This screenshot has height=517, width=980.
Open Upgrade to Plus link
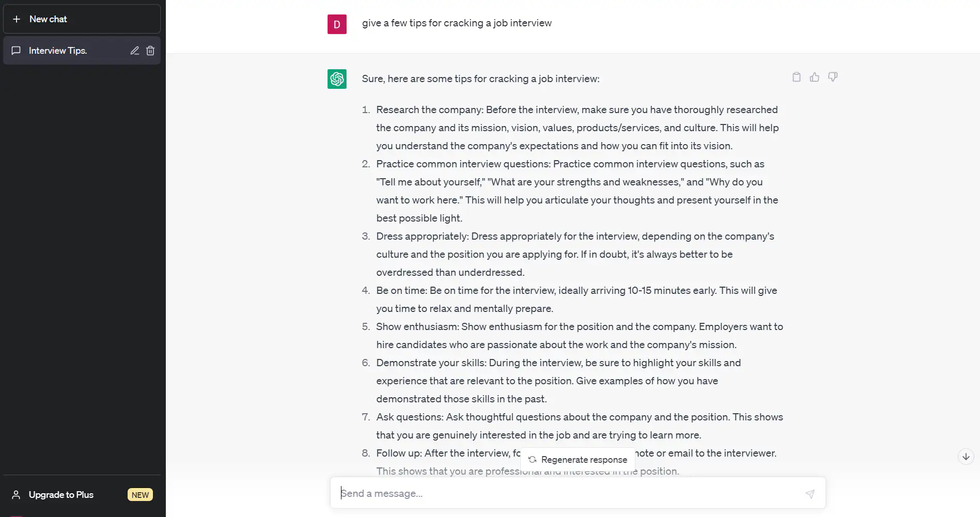coord(61,495)
